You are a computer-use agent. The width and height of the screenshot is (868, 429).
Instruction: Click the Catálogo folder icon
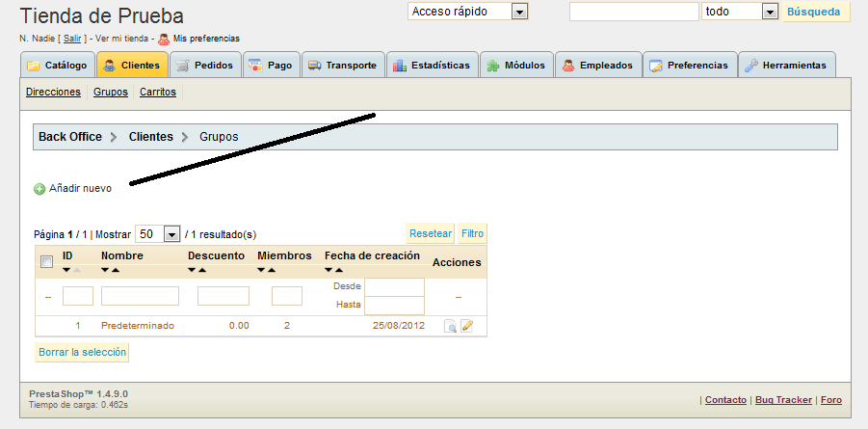(34, 66)
